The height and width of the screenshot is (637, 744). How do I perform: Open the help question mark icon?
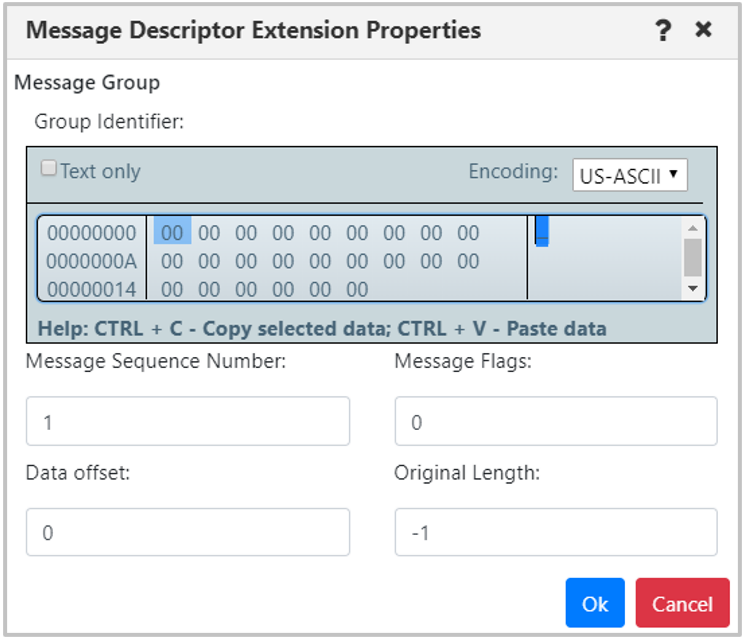pyautogui.click(x=663, y=30)
